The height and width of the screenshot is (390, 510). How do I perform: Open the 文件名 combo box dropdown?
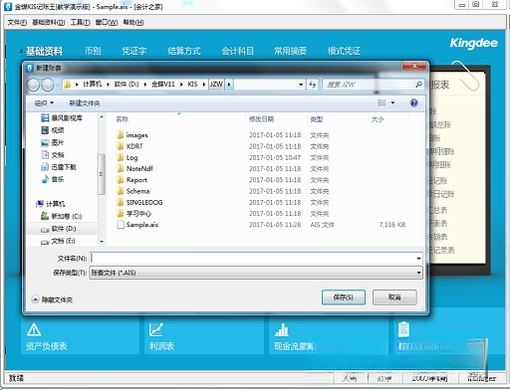(x=419, y=258)
